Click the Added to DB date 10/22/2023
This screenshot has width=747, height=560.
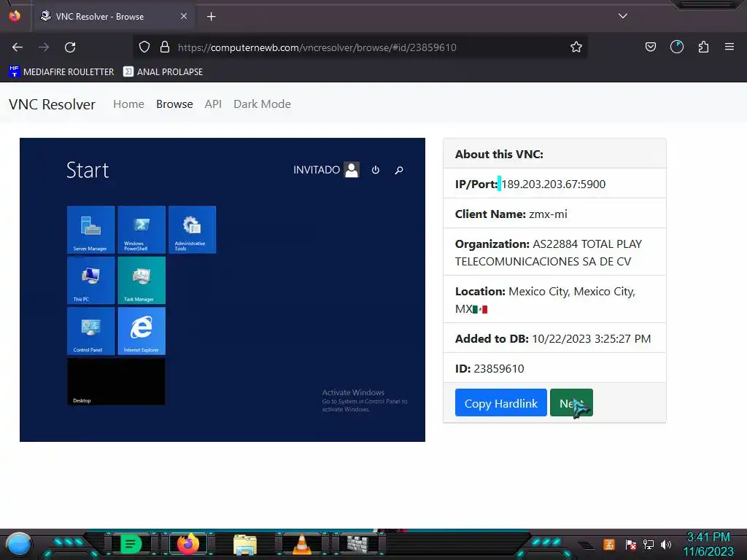(x=591, y=339)
